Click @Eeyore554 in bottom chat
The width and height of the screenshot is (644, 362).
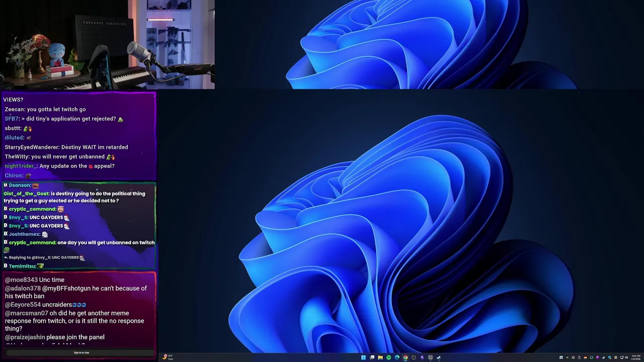[x=23, y=305]
